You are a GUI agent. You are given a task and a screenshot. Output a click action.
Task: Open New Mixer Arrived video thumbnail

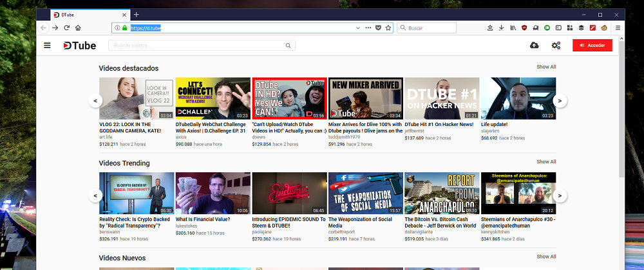pos(366,98)
